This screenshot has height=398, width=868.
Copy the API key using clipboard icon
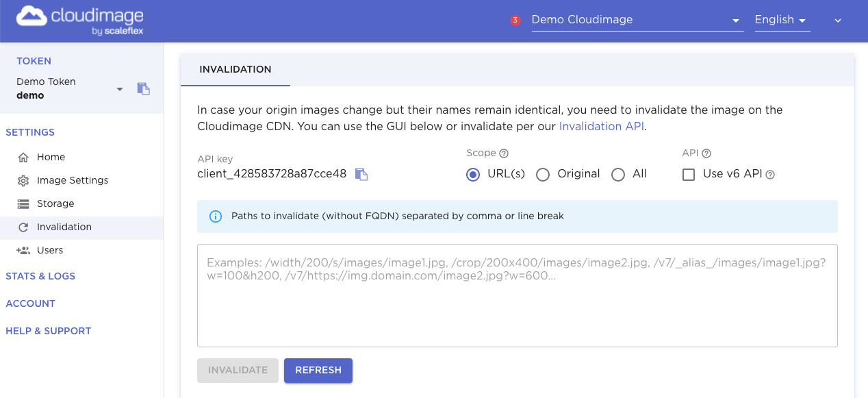click(361, 174)
